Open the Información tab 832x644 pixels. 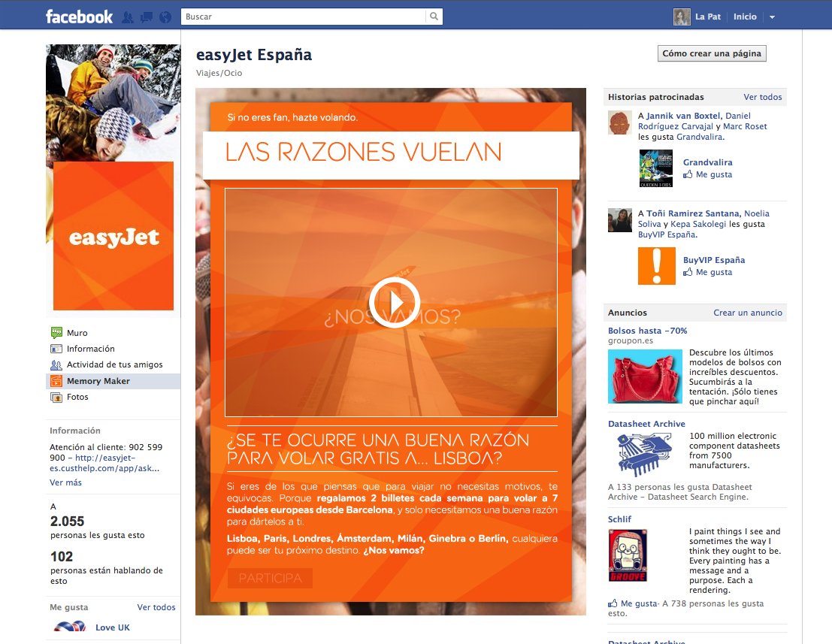click(91, 349)
